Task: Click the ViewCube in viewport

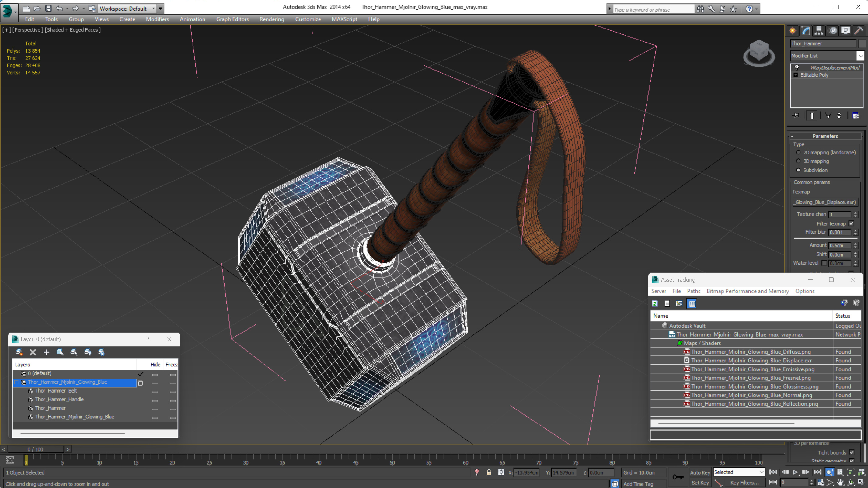Action: (x=759, y=53)
